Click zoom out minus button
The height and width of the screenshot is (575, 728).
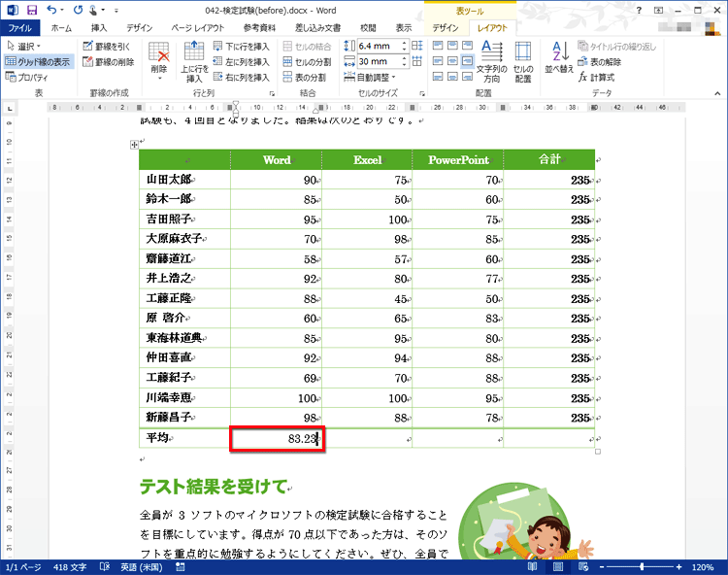point(602,567)
